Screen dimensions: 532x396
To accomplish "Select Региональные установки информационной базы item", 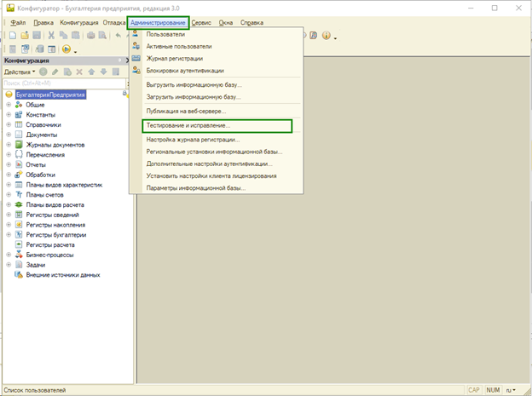I will (x=217, y=152).
